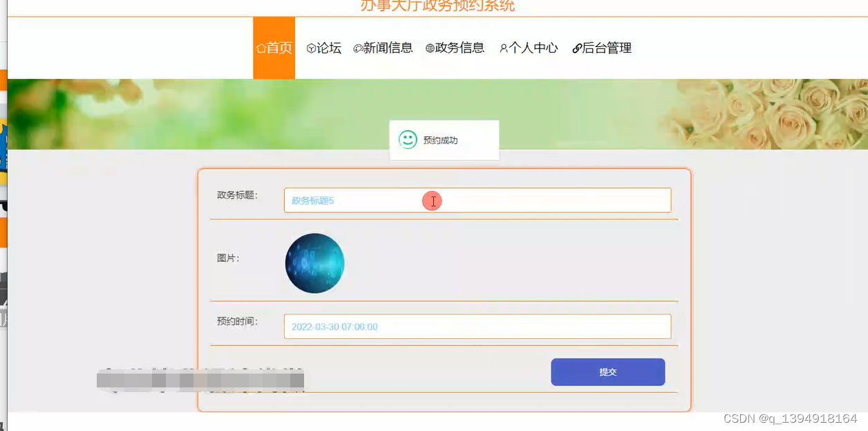This screenshot has width=868, height=431.
Task: Click the cursor marker in the title field
Action: tap(433, 201)
